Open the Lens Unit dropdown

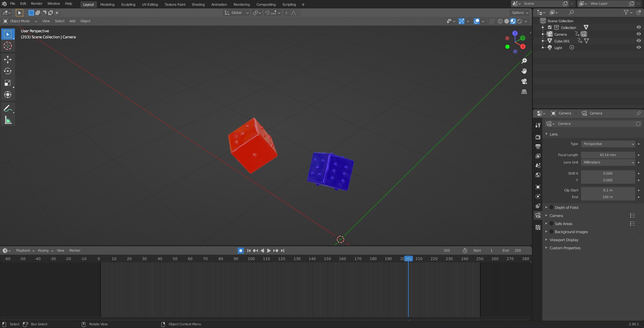coord(608,162)
